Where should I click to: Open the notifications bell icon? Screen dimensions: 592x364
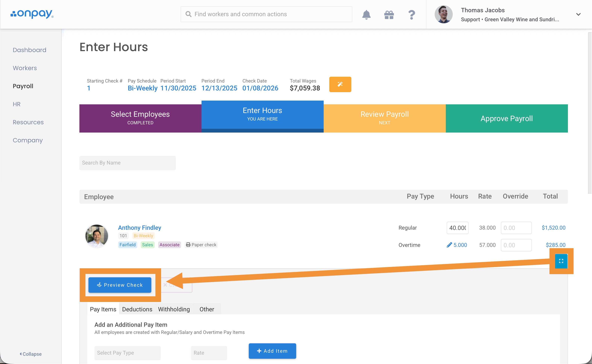[x=366, y=15]
